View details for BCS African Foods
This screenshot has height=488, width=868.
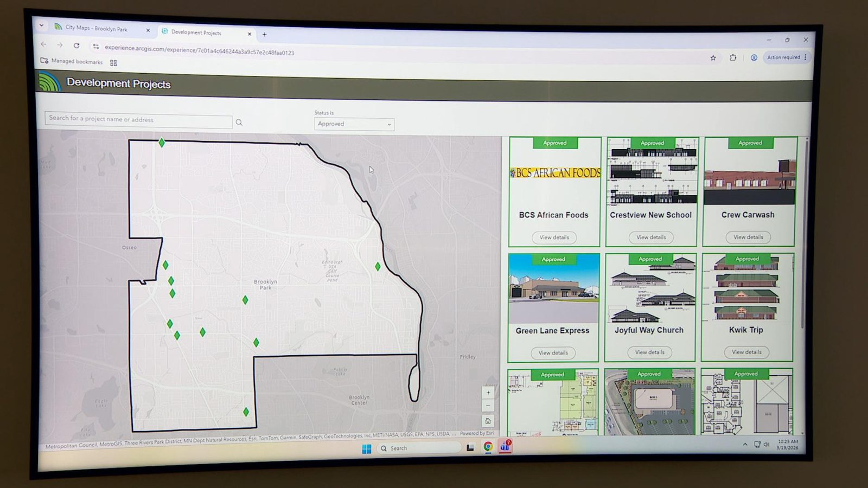coord(554,237)
